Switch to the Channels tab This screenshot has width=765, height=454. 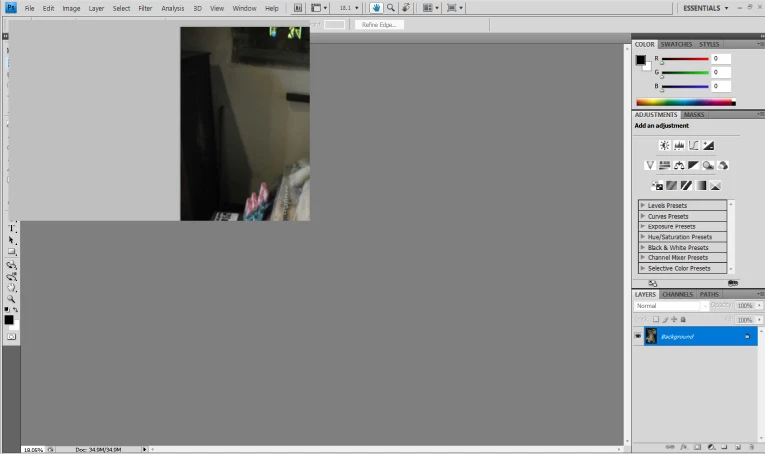[677, 295]
